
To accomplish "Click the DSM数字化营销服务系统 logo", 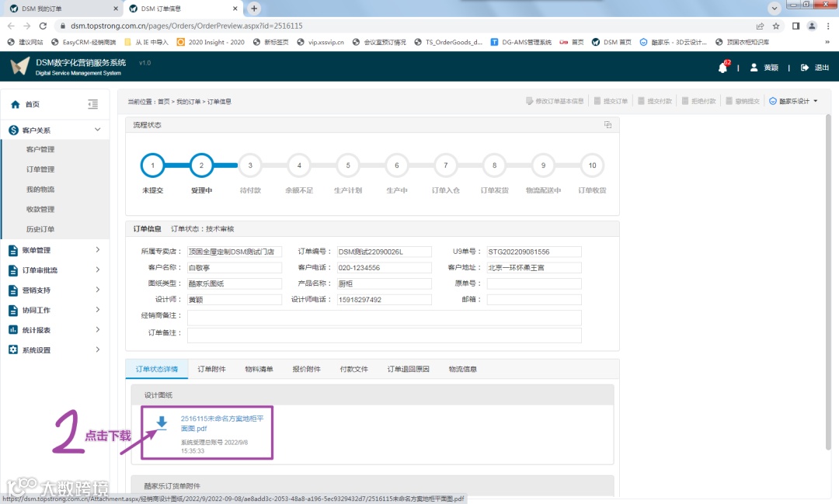I will pos(68,67).
